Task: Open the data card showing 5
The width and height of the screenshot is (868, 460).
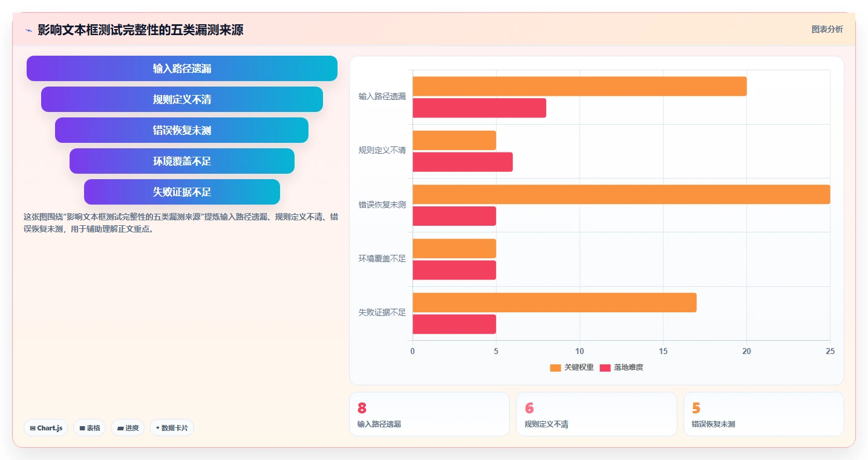Action: [x=764, y=414]
